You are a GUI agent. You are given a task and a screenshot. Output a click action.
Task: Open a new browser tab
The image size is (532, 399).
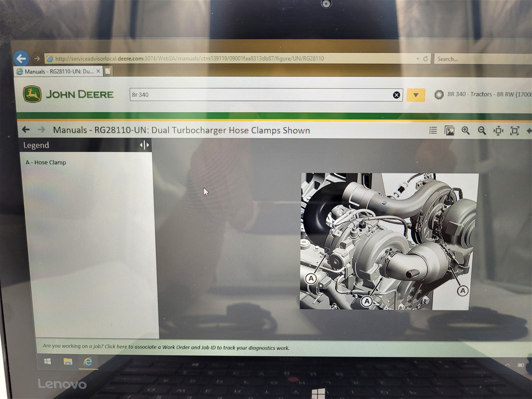click(x=108, y=71)
